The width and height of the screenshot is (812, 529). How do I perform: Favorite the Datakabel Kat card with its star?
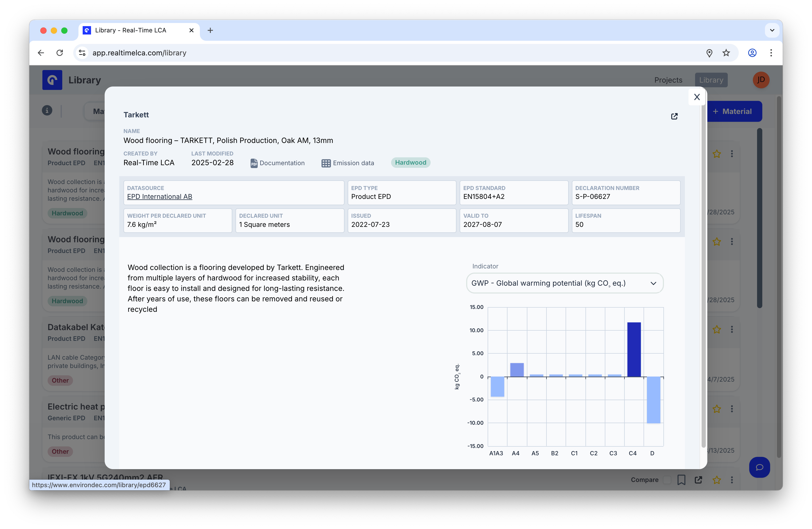717,330
